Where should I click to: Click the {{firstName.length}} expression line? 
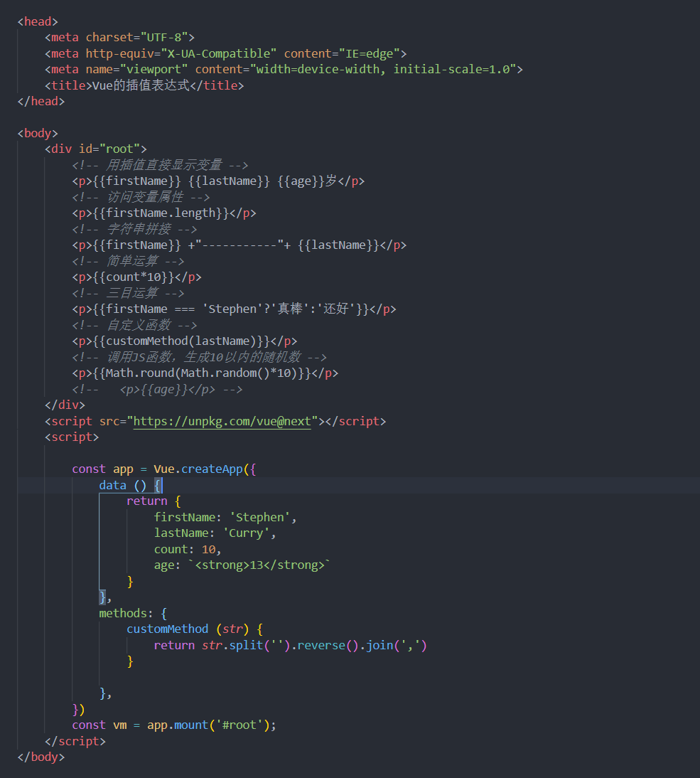pos(164,213)
